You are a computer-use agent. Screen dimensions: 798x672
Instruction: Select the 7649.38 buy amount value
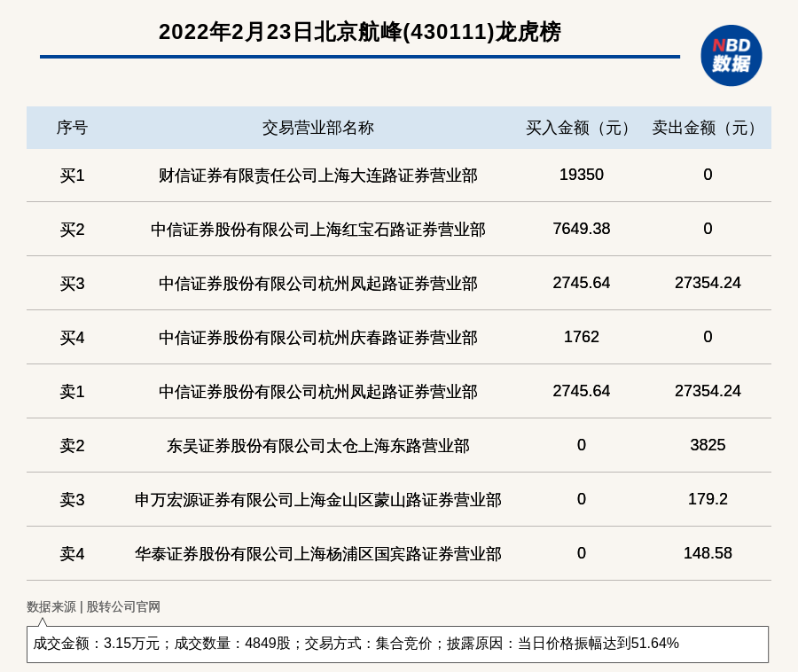581,229
